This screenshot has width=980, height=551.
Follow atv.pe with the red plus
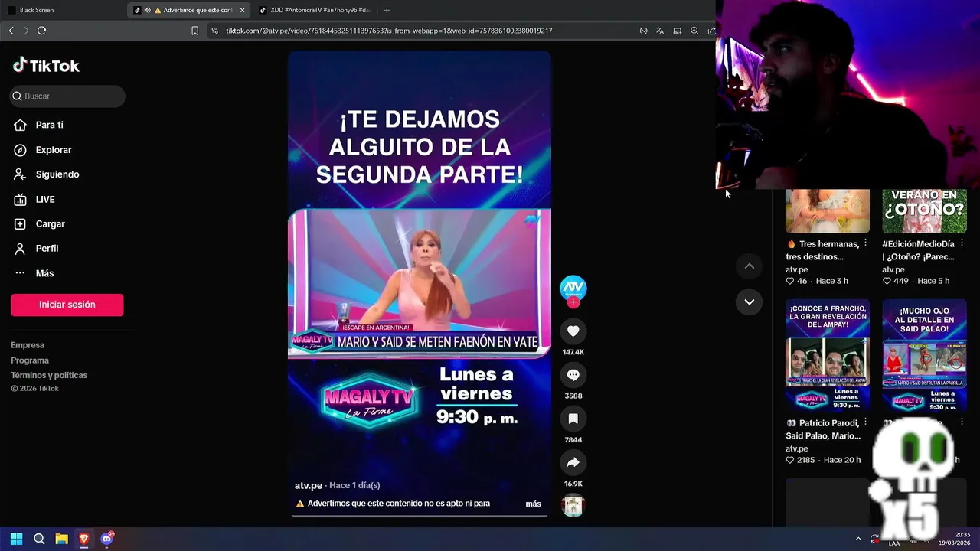coord(573,302)
